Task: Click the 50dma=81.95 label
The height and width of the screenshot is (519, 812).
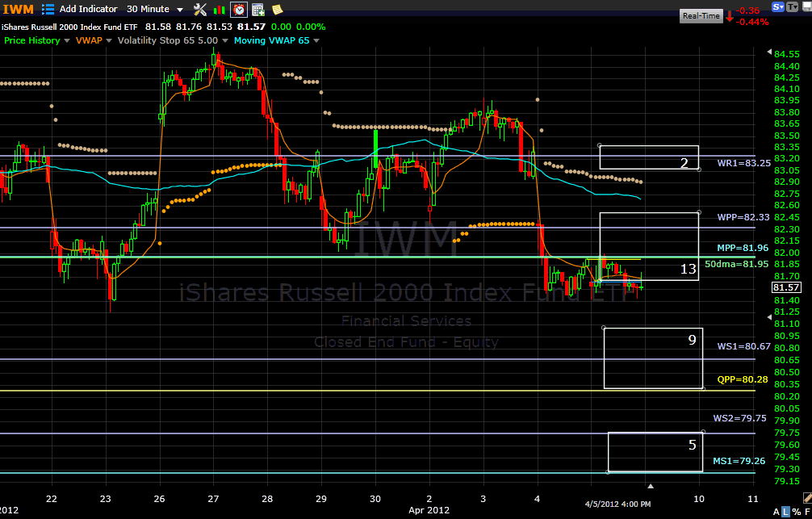Action: 736,264
